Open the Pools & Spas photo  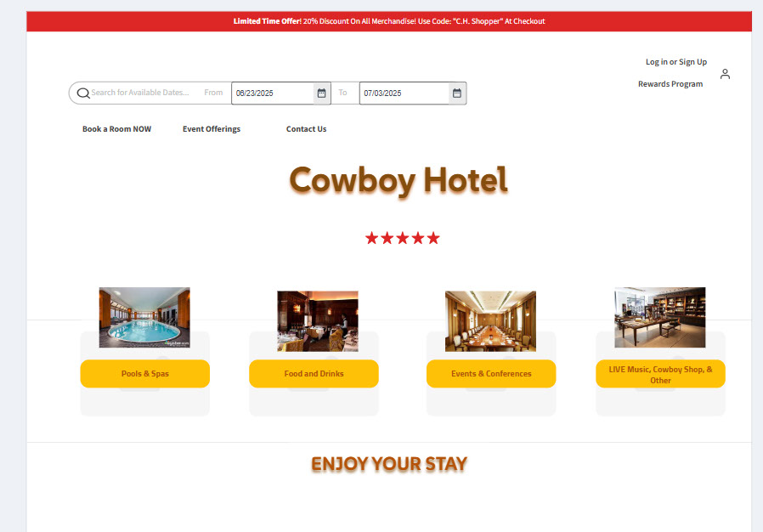click(x=144, y=317)
